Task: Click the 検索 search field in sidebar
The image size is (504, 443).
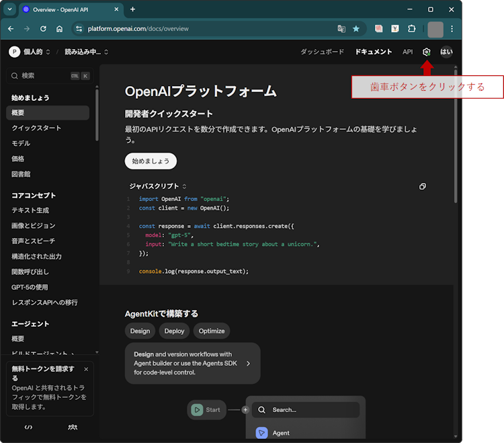Action: 47,76
